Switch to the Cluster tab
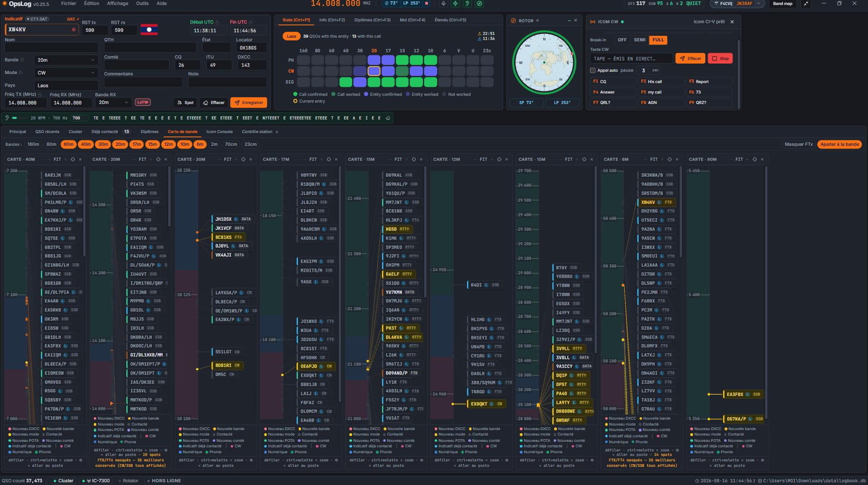The image size is (868, 485). coord(75,132)
